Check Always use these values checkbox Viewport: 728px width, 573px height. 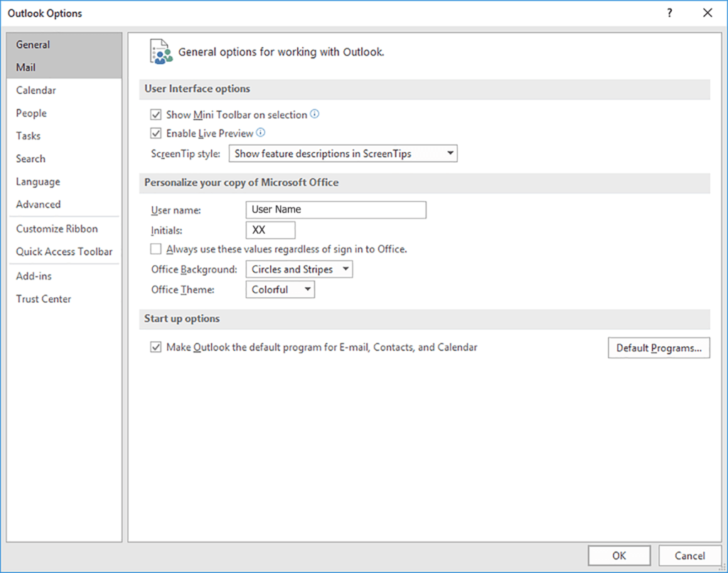[156, 250]
